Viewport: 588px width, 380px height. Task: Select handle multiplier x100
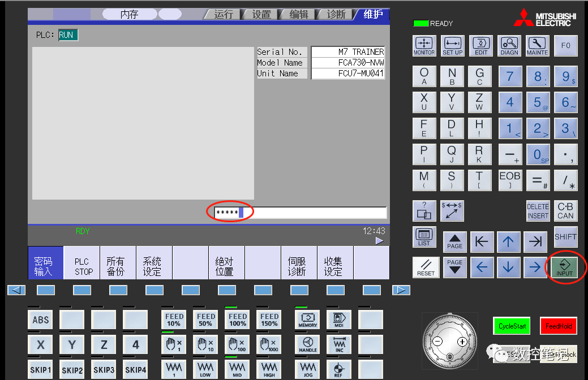click(238, 344)
